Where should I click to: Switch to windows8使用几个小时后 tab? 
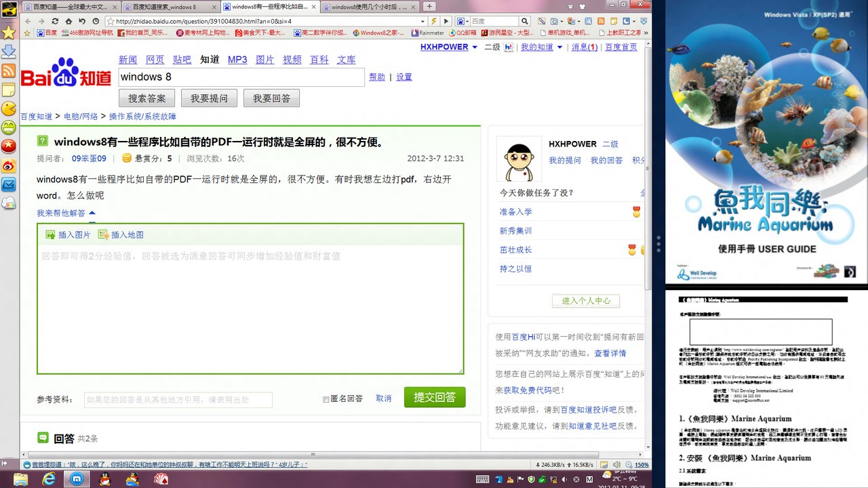click(x=370, y=6)
